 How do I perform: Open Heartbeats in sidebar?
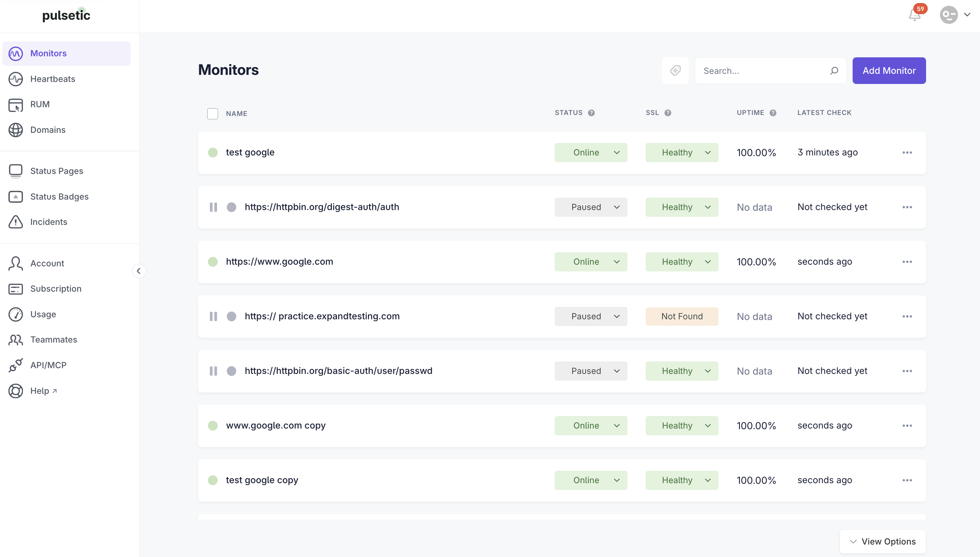click(66, 79)
